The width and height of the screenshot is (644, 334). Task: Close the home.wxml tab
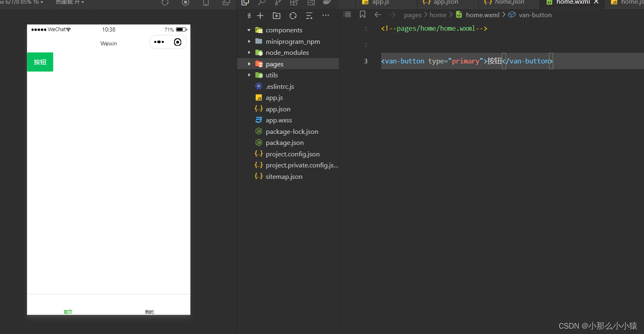tap(597, 2)
